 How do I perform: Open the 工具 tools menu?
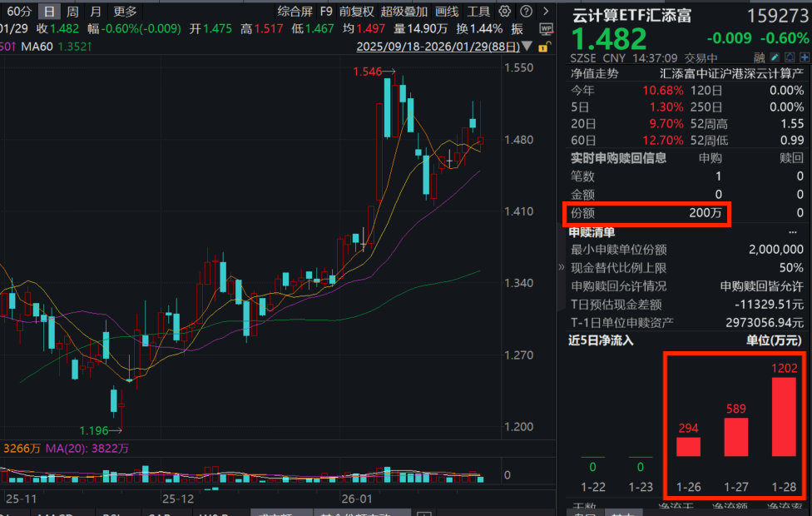pos(479,11)
